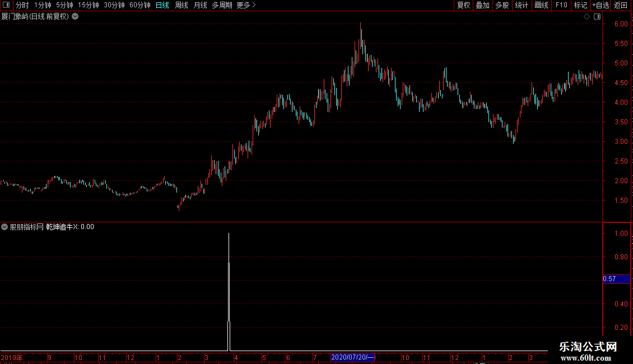Image resolution: width=633 pixels, height=364 pixels.
Task: Open dropdown next to 厦门象屿 title
Action: coord(75,17)
